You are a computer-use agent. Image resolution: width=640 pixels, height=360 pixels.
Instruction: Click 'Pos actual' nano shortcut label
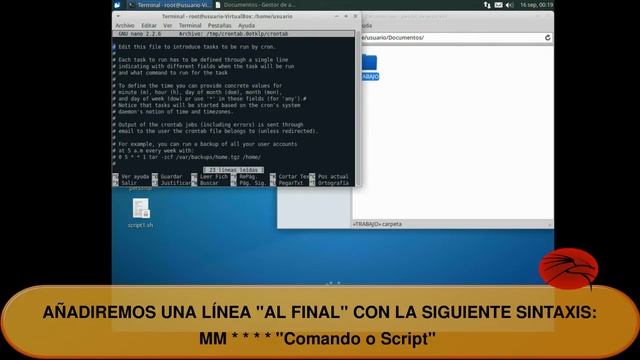pos(333,177)
